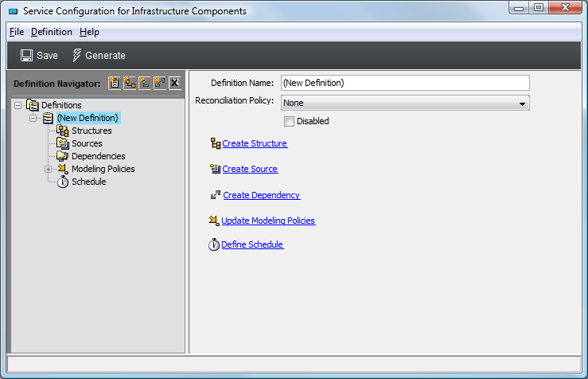Toggle the Disabled checkbox

tap(289, 121)
